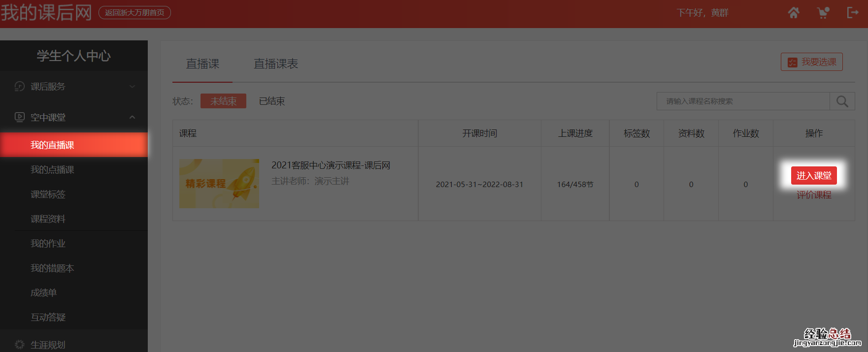Open 我的点播课 in sidebar

click(52, 170)
